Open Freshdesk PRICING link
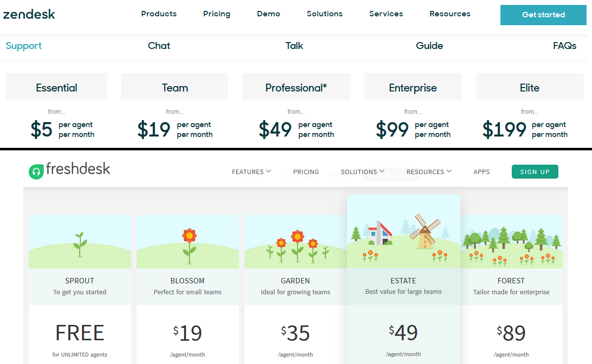592x364 pixels. click(306, 172)
